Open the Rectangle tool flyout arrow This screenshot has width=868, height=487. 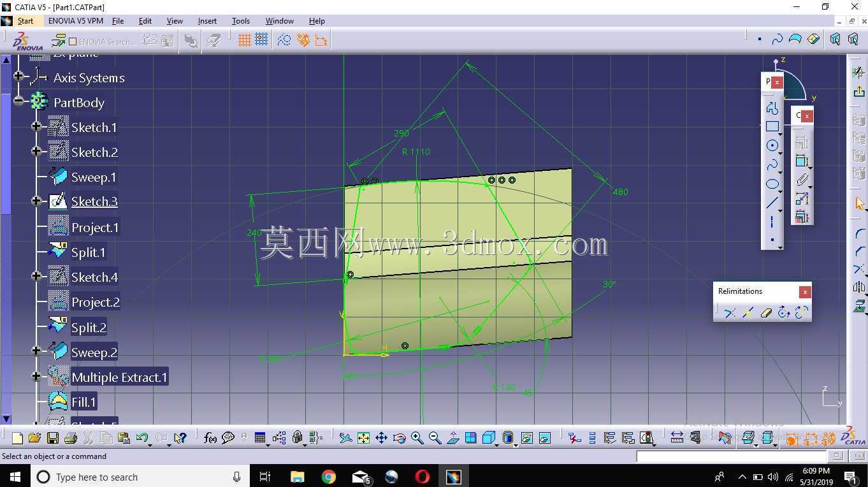(781, 134)
